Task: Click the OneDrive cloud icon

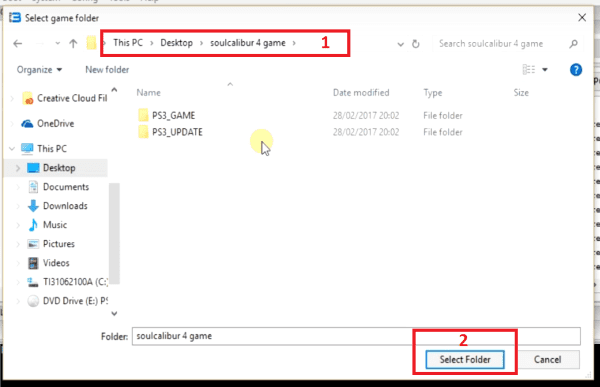Action: (x=27, y=124)
